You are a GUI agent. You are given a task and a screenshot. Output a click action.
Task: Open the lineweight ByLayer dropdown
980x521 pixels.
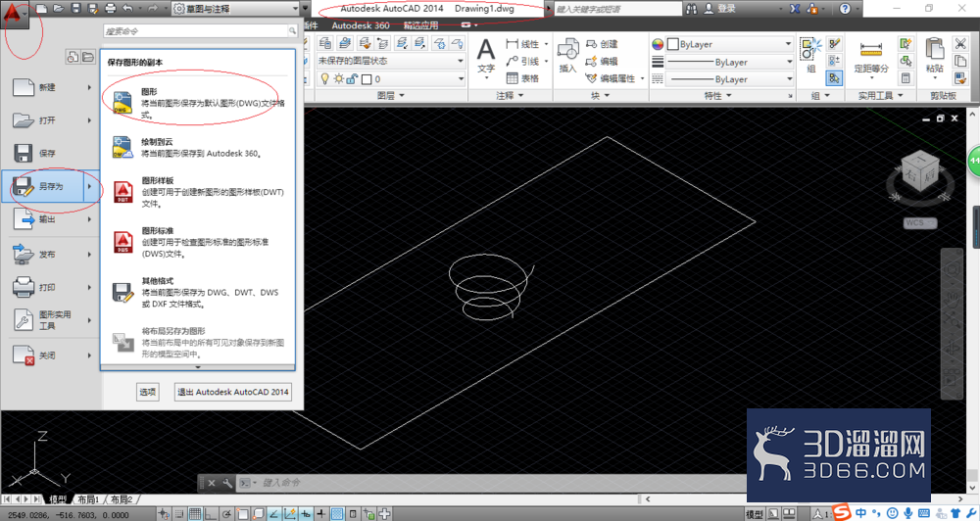pos(730,62)
